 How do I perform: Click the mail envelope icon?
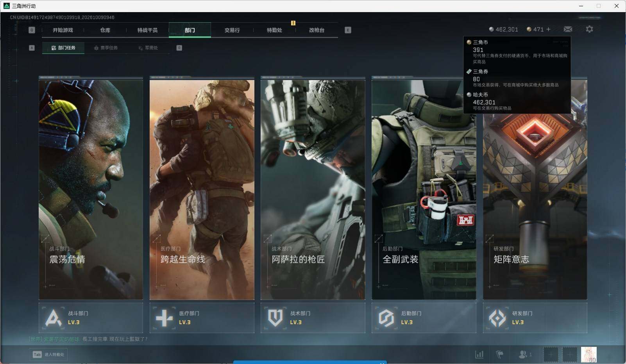coord(568,29)
